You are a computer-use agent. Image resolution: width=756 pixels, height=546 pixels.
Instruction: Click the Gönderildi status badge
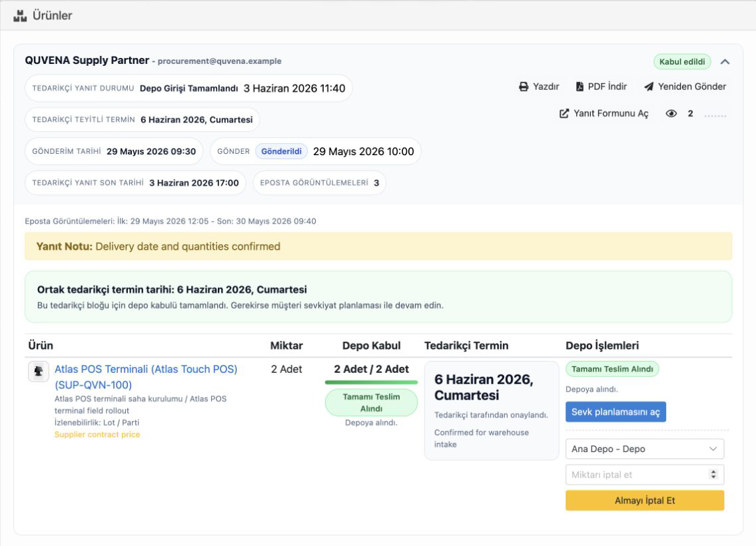point(282,151)
